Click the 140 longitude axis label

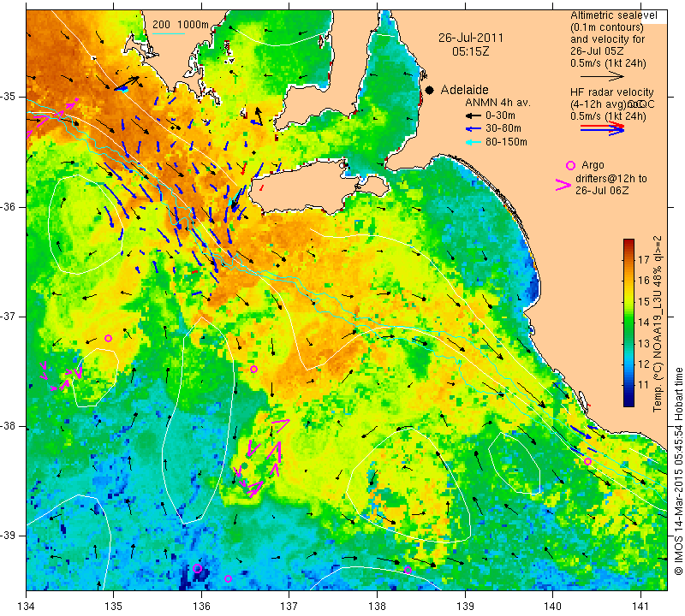552,607
